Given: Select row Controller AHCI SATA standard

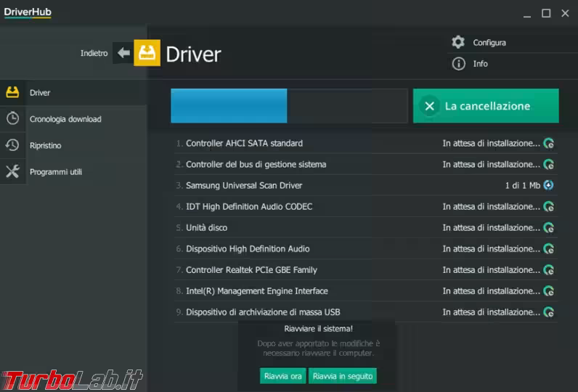Looking at the screenshot, I should point(366,143).
